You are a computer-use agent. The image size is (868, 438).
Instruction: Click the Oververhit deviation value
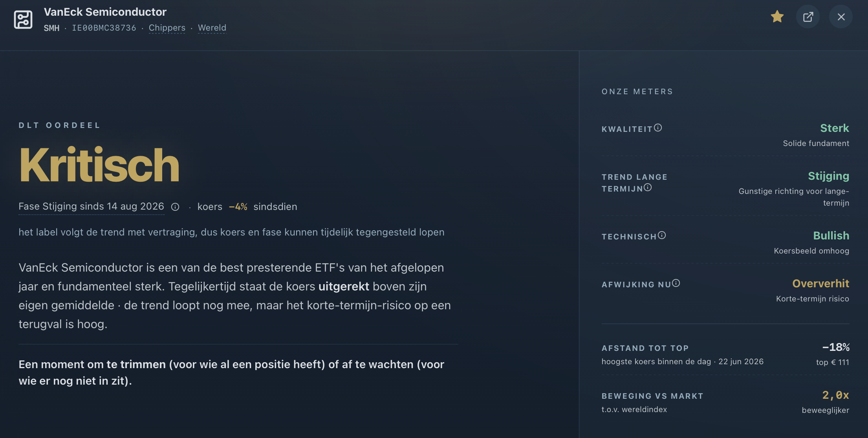(x=820, y=283)
